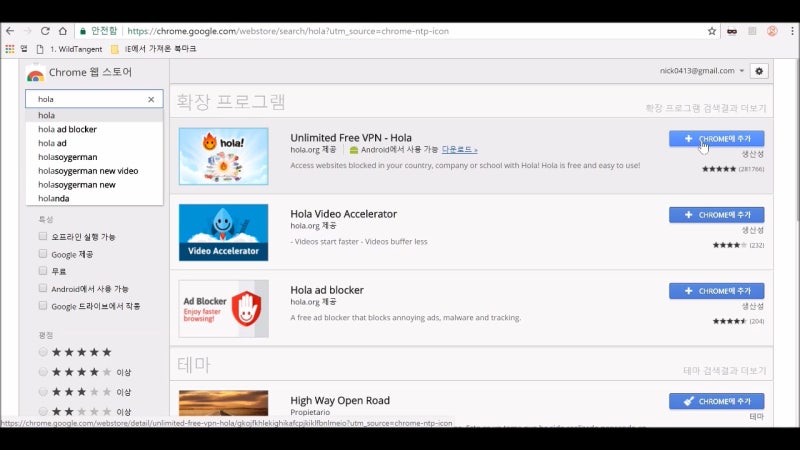Enable the 오프라인 실행 가능 checkbox

point(43,236)
